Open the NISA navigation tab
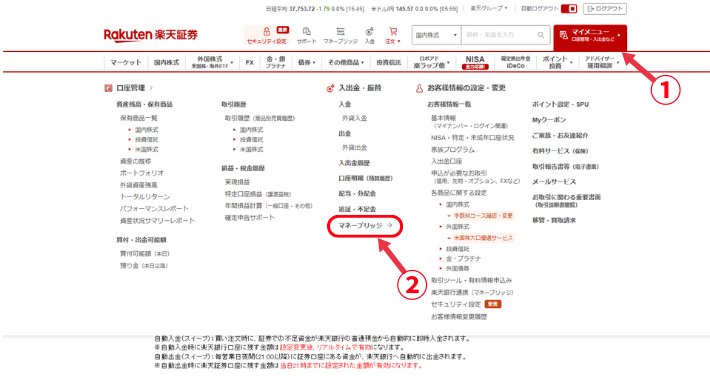Viewport: 710px width, 380px height. point(475,62)
